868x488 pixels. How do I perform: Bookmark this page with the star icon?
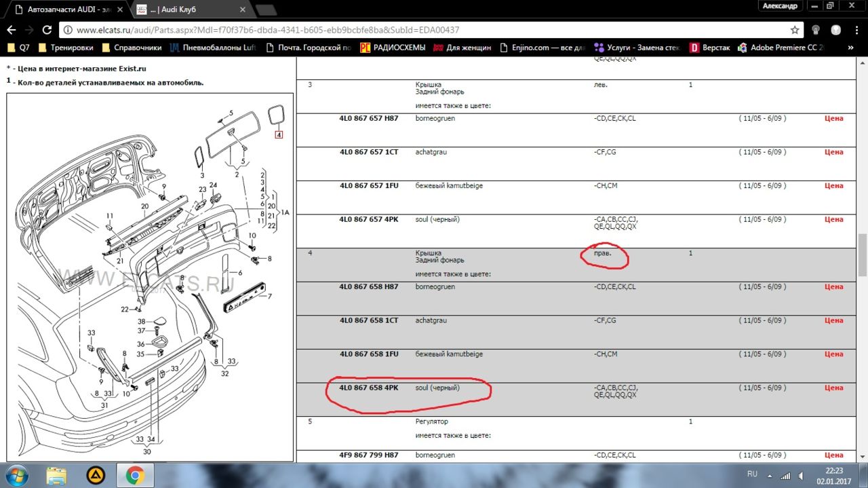pyautogui.click(x=795, y=30)
